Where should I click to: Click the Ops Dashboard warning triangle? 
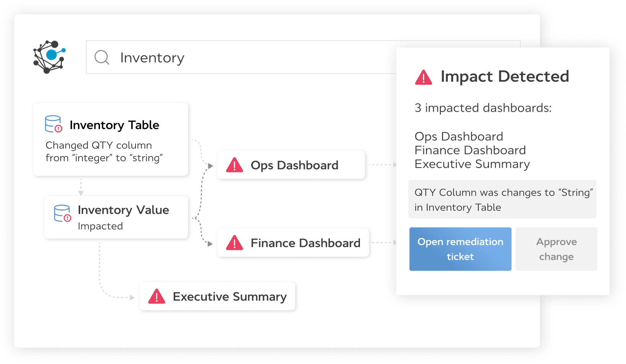[x=234, y=165]
